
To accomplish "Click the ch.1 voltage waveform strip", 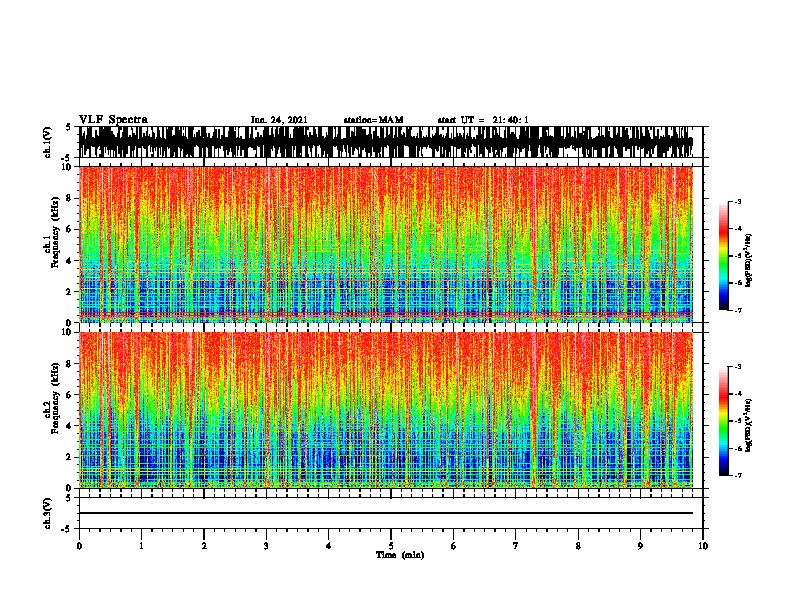I will pos(386,142).
